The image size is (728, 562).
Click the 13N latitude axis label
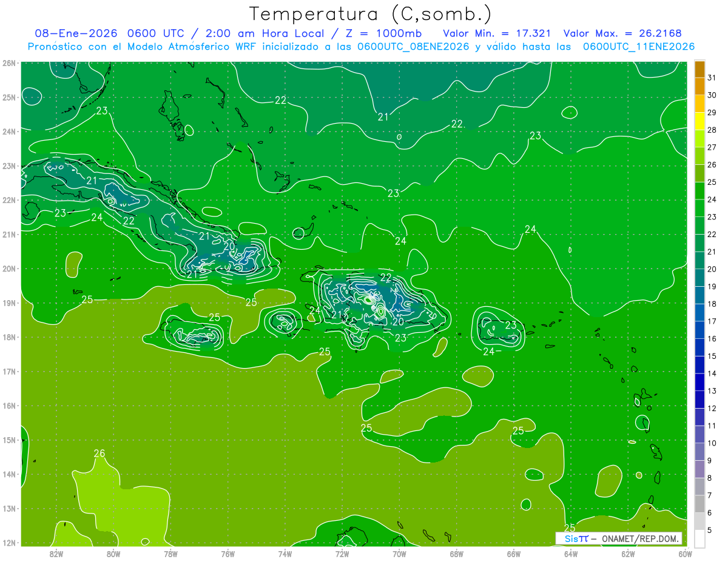pos(9,509)
